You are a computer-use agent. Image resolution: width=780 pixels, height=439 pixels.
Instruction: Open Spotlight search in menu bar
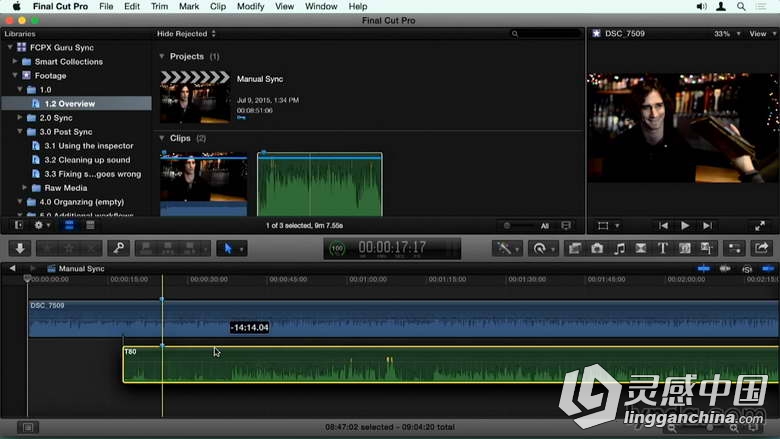(741, 6)
